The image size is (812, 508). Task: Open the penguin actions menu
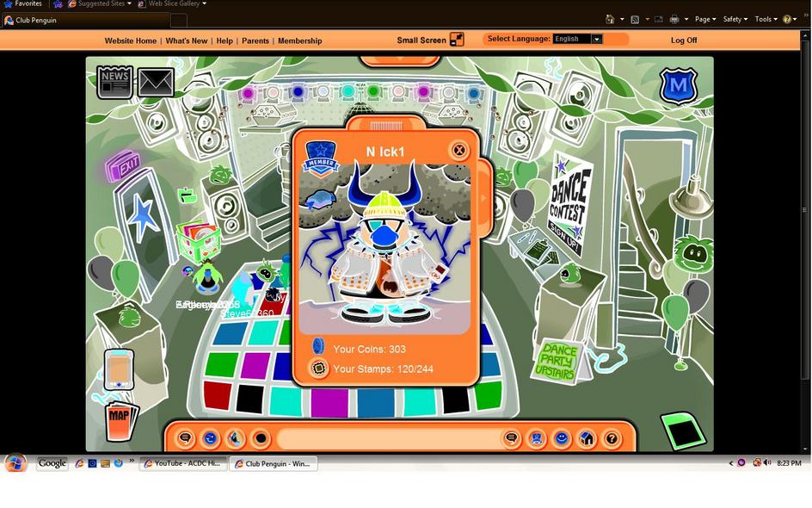[236, 438]
